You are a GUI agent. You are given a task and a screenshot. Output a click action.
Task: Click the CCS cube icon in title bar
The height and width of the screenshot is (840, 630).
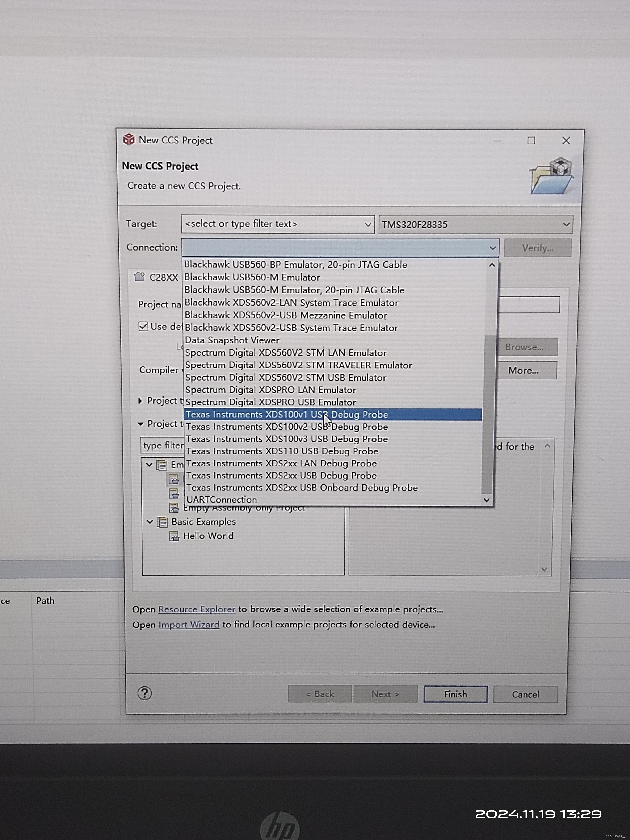coord(129,140)
